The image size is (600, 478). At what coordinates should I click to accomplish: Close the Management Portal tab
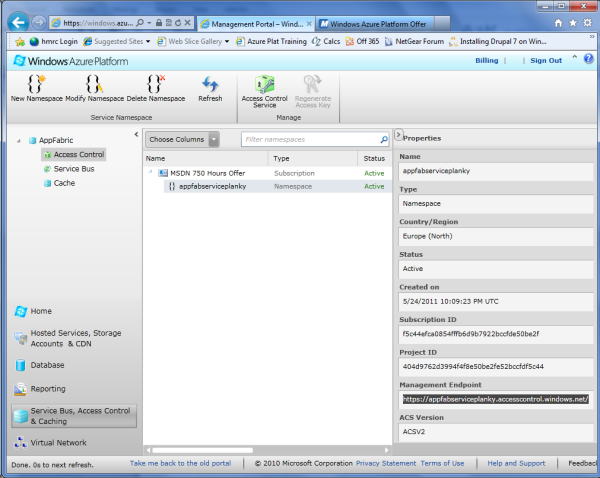pos(309,24)
